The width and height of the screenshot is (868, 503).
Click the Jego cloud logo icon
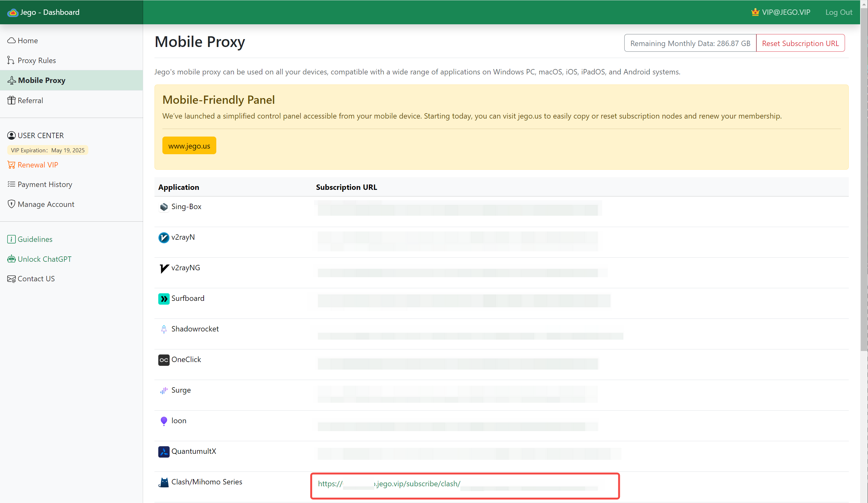pyautogui.click(x=13, y=12)
